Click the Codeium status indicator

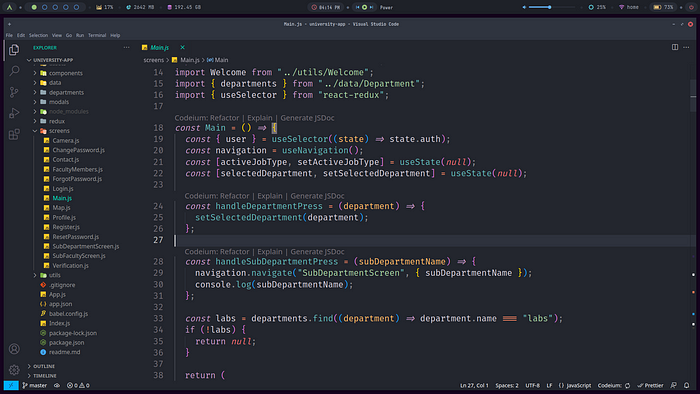pos(614,385)
